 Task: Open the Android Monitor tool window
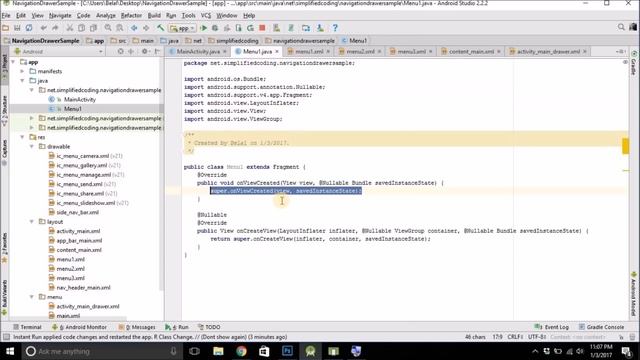79,327
